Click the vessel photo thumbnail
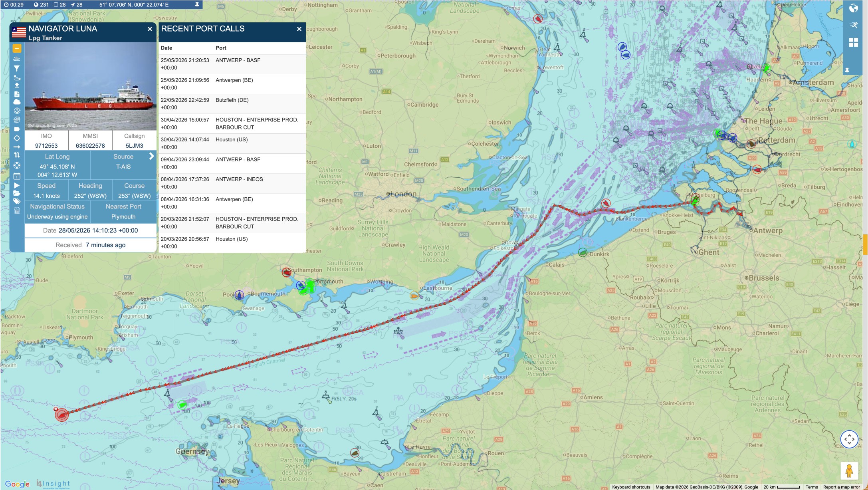Screen dimensions: 868x490 [x=91, y=86]
